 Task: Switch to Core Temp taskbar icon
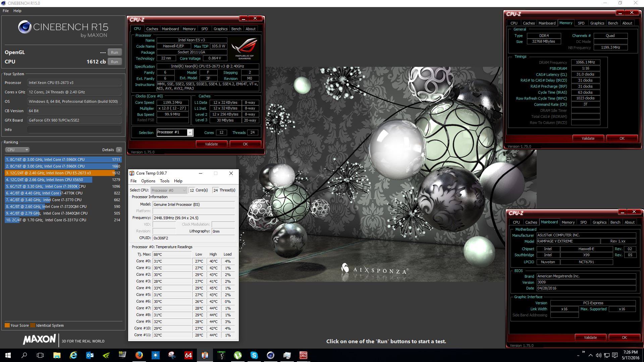click(x=205, y=355)
